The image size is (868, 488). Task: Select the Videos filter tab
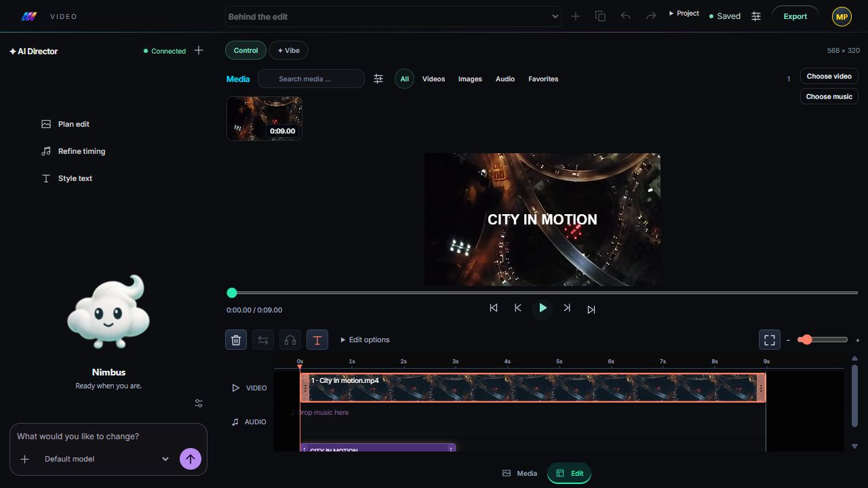434,79
